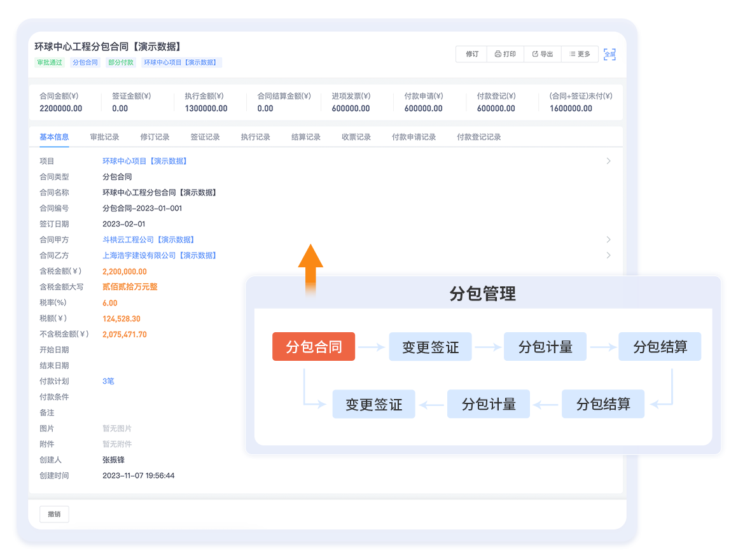Click the 修订 revise button
738x560 pixels.
[x=471, y=54]
